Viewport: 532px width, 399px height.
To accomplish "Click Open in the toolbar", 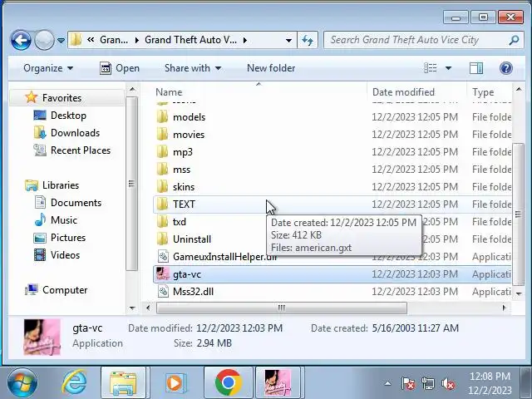I will pyautogui.click(x=120, y=68).
